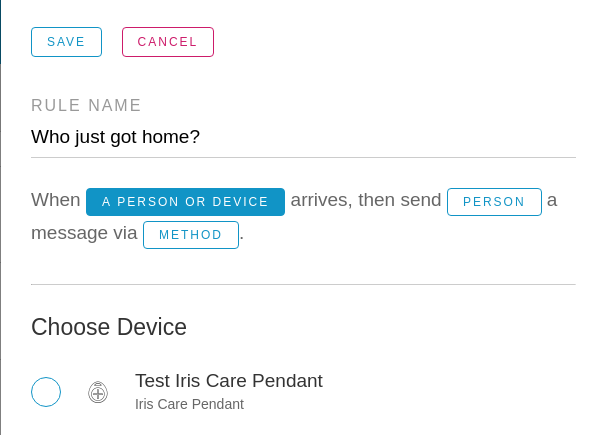This screenshot has width=599, height=435.
Task: Click the word 'When' in the rule sentence
Action: pyautogui.click(x=56, y=200)
